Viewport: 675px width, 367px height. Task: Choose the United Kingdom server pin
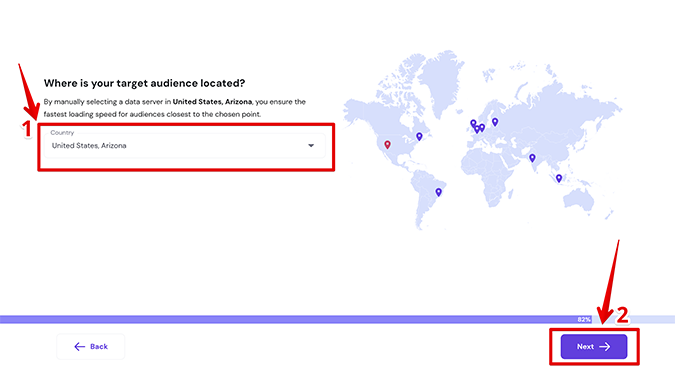(473, 123)
